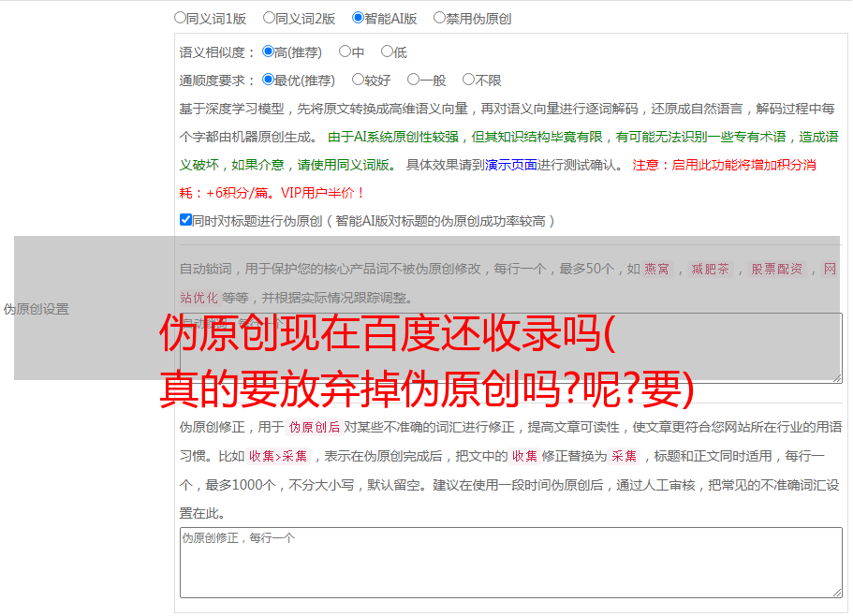
Task: Select 禁用伪原创 radio option
Action: 439,18
